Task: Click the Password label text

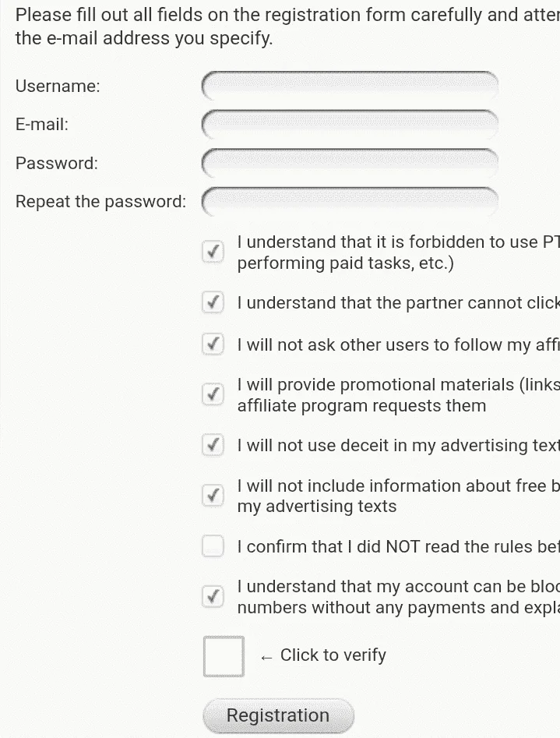Action: [x=57, y=164]
